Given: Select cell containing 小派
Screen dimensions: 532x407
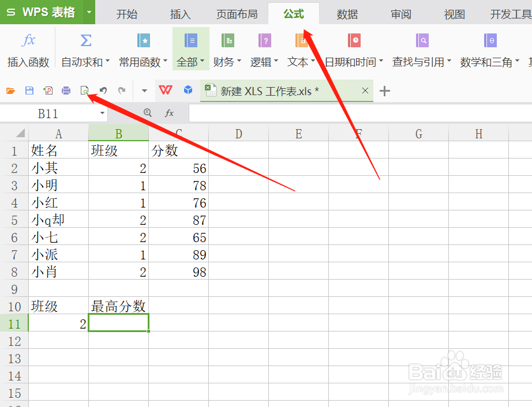Looking at the screenshot, I should point(58,254).
